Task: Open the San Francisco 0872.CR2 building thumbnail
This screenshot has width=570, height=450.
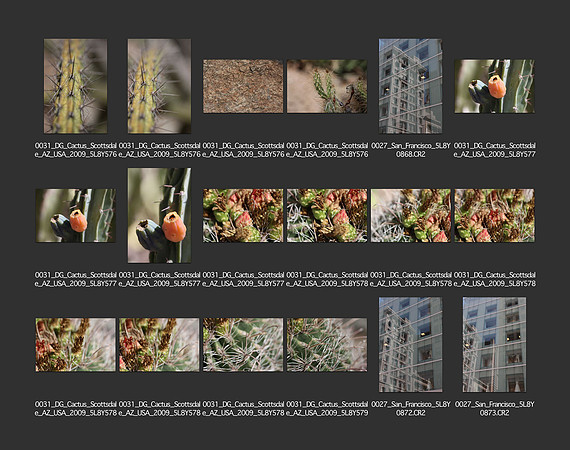Action: [x=410, y=345]
